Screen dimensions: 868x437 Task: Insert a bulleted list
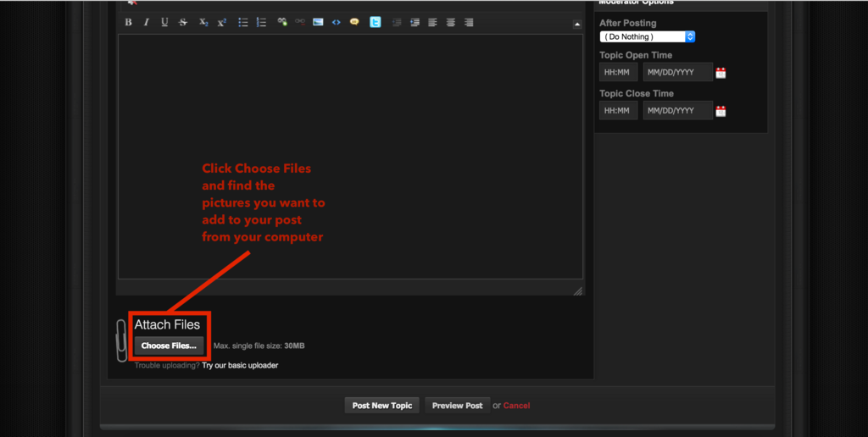243,22
